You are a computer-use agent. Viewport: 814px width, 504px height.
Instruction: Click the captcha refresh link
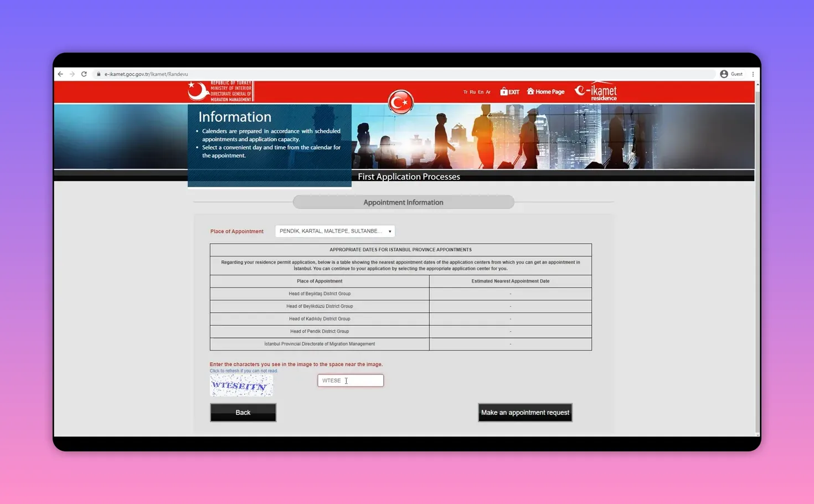(x=243, y=371)
